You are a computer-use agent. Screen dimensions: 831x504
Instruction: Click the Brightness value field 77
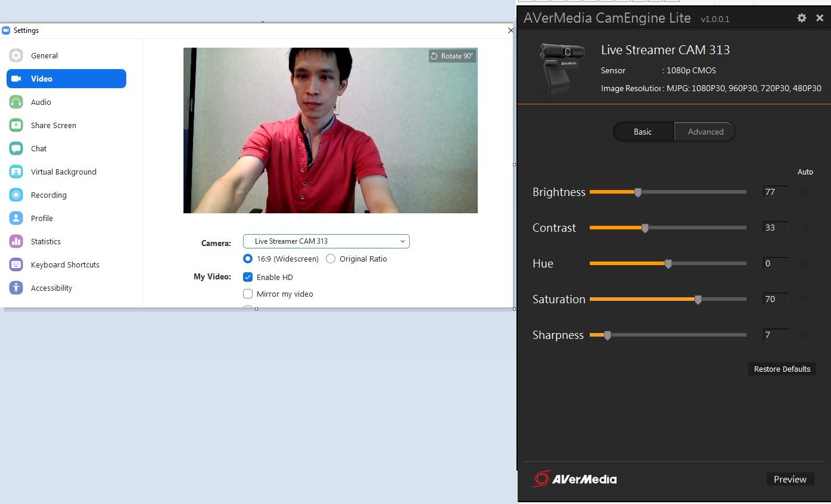(x=776, y=192)
